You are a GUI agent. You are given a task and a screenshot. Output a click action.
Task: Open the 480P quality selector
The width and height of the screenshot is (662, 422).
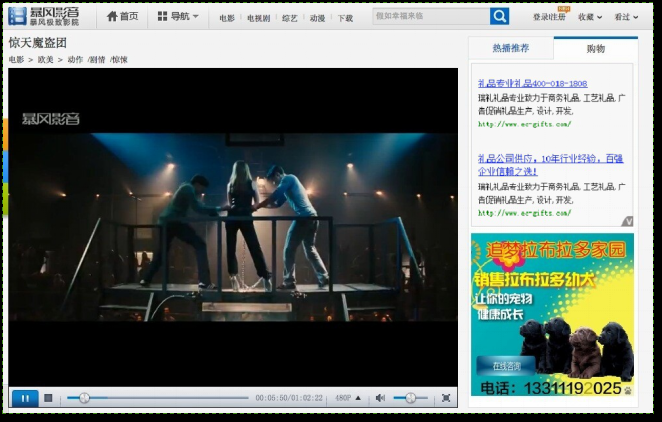click(x=348, y=398)
